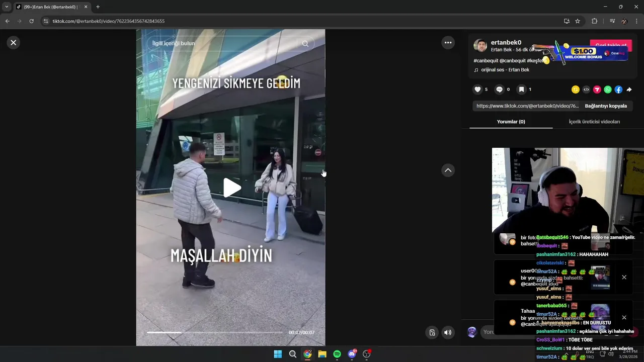Click search magnifier in related content bar
The image size is (644, 362).
tap(305, 44)
